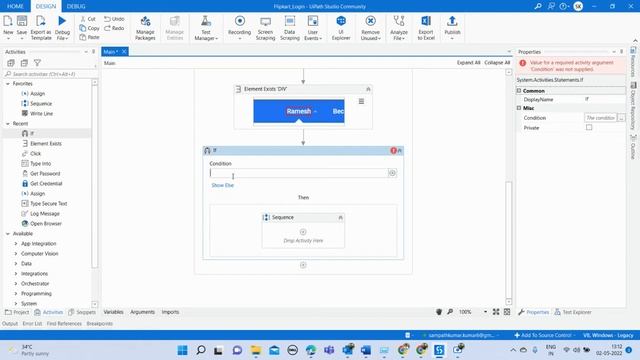Screen dimensions: 640x360
Task: Click the New project icon
Action: 8,21
